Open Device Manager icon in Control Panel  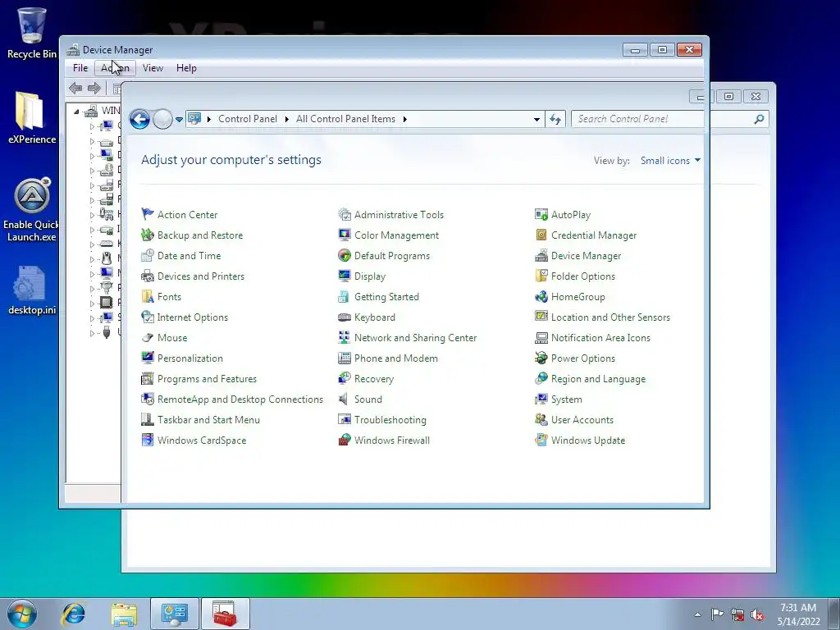541,256
